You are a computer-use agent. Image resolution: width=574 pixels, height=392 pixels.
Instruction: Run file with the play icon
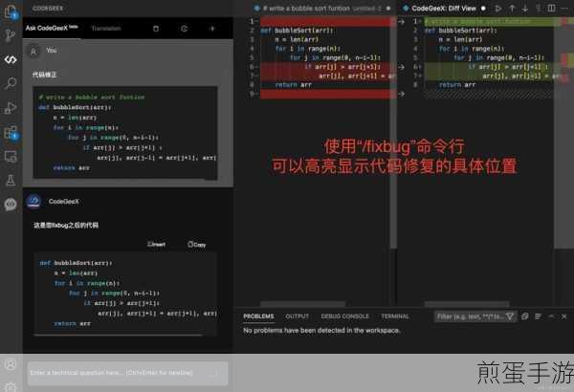click(x=497, y=8)
